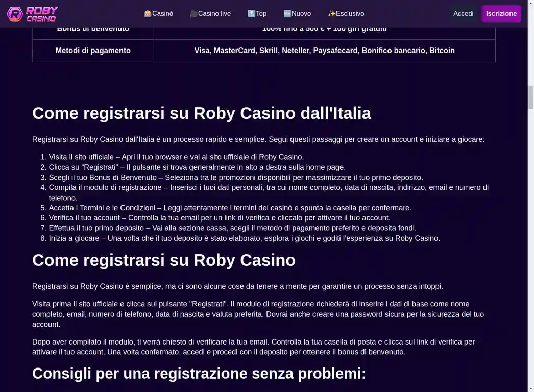Select the Bonus di benvenuto row
Screen dimensions: 534x392
click(x=92, y=28)
